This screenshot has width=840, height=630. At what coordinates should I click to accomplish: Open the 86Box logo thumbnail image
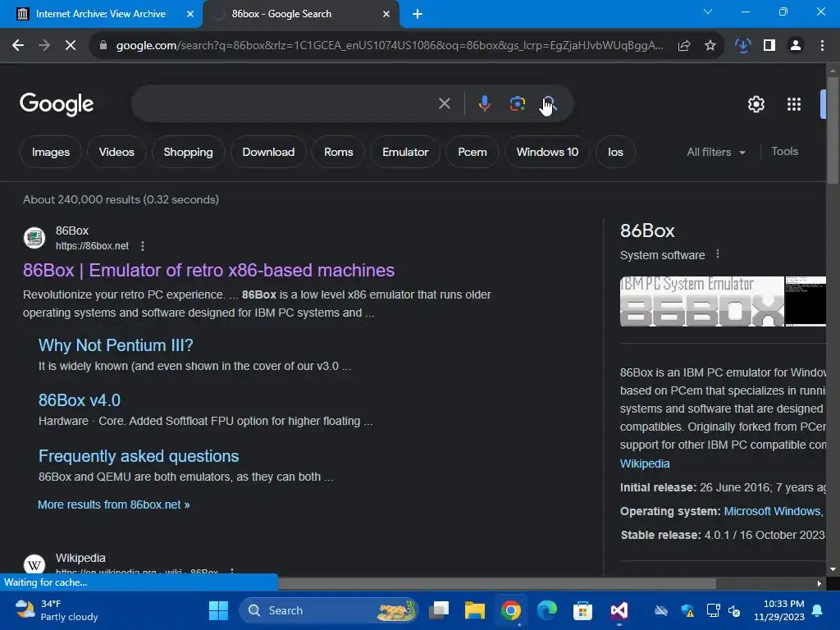[x=702, y=302]
